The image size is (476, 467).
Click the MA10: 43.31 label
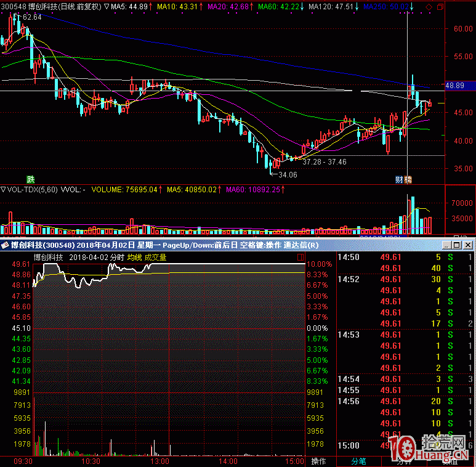(x=177, y=6)
